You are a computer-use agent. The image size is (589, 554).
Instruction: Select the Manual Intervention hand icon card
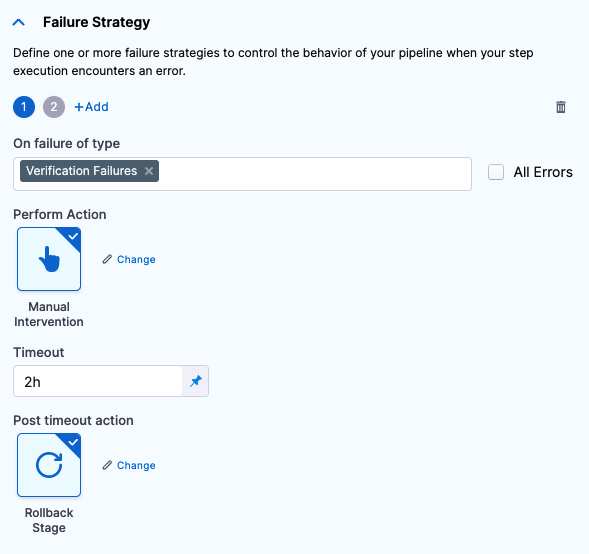tap(49, 259)
